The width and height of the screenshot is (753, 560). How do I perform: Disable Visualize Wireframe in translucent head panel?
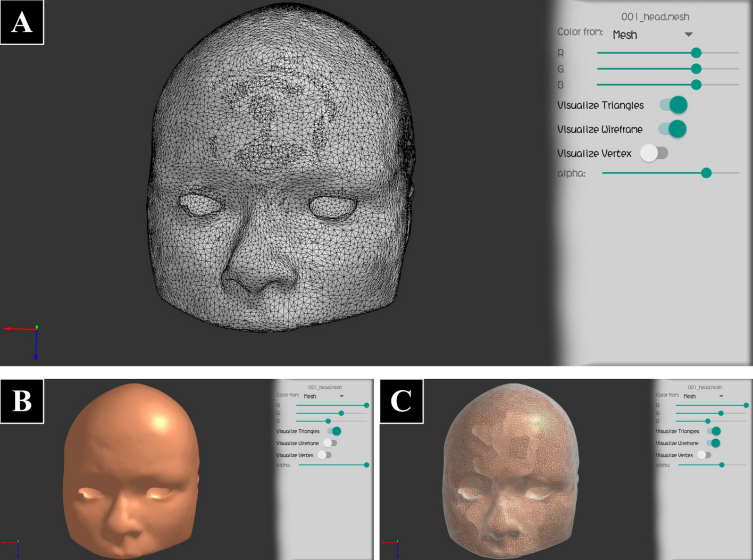(713, 443)
